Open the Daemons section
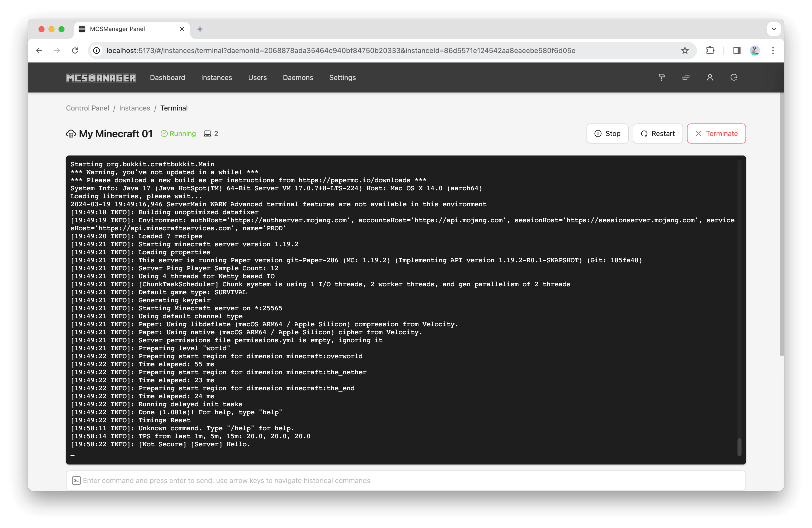 pyautogui.click(x=298, y=77)
